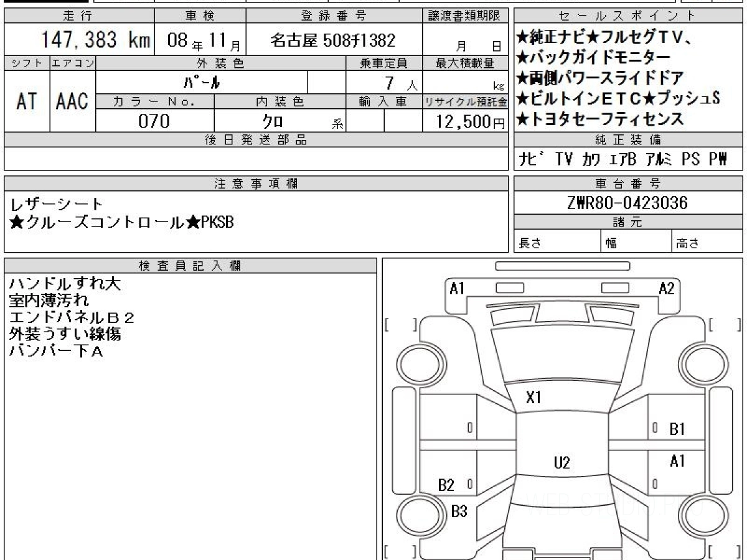Click the 純正装備 header
747x560 pixels.
(x=628, y=140)
